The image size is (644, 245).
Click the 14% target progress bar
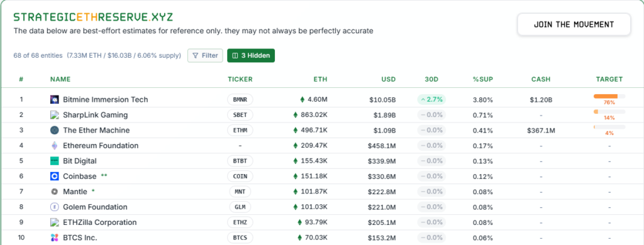point(609,112)
